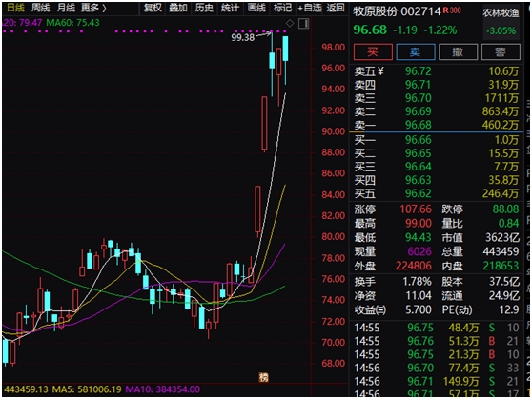Add stock via +自选
This screenshot has width=532, height=399.
pos(310,8)
